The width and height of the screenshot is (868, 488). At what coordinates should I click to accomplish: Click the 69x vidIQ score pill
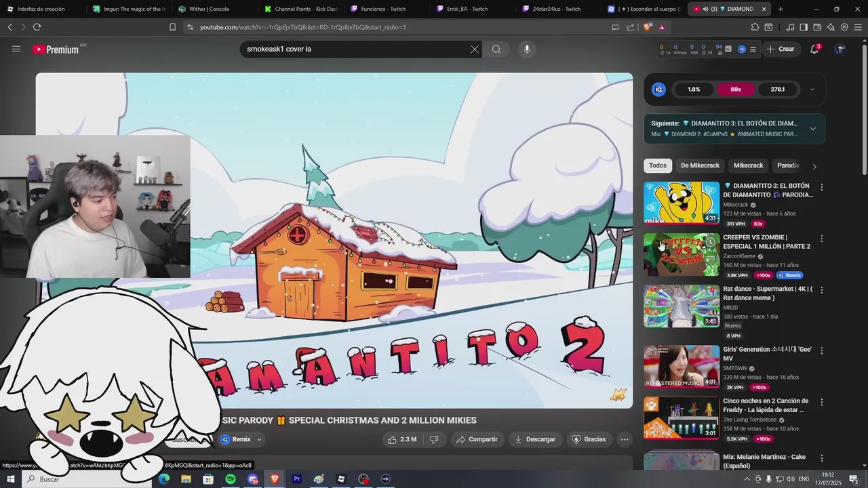tap(736, 89)
